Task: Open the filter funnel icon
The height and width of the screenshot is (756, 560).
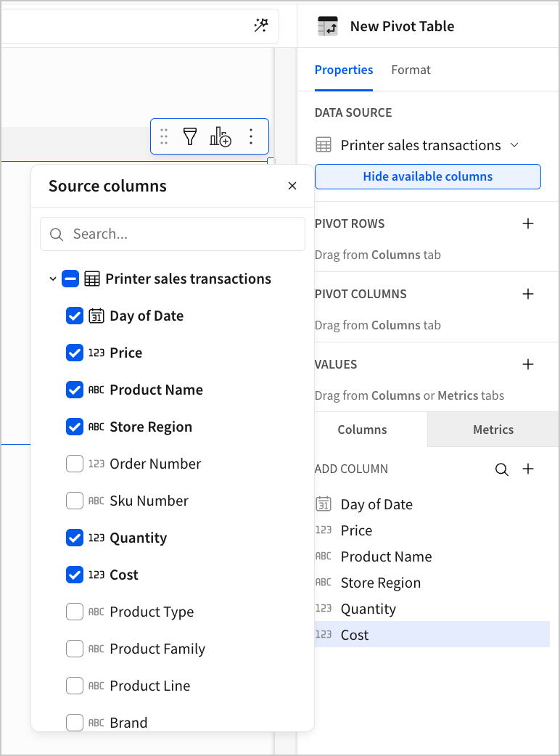Action: tap(190, 136)
